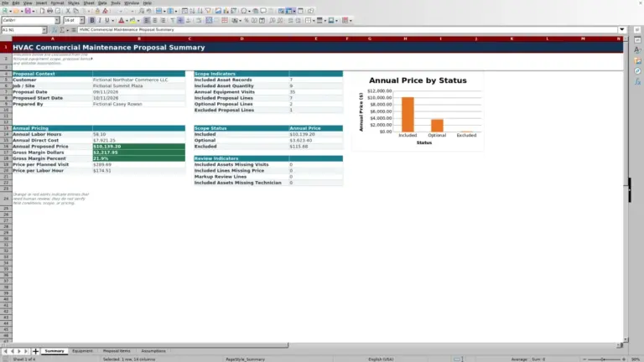The height and width of the screenshot is (362, 644).
Task: Click the Print icon in the toolbar
Action: click(49, 11)
